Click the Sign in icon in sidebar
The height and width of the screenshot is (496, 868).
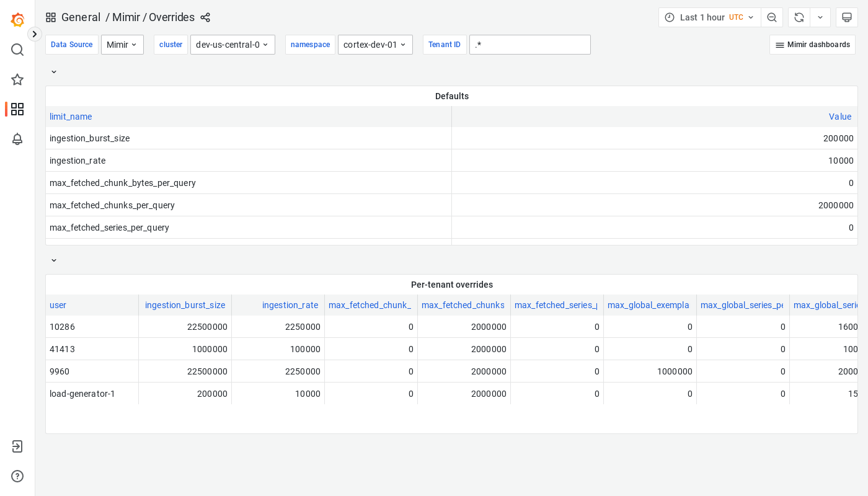[17, 446]
